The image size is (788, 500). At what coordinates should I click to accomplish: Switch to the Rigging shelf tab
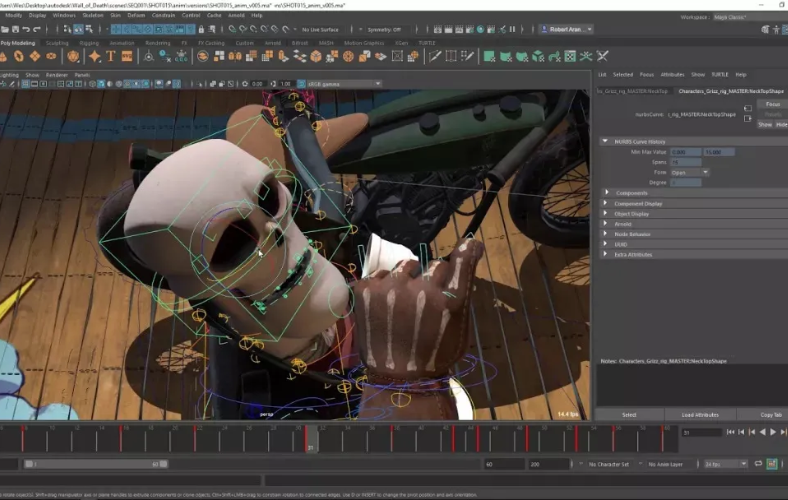point(89,43)
